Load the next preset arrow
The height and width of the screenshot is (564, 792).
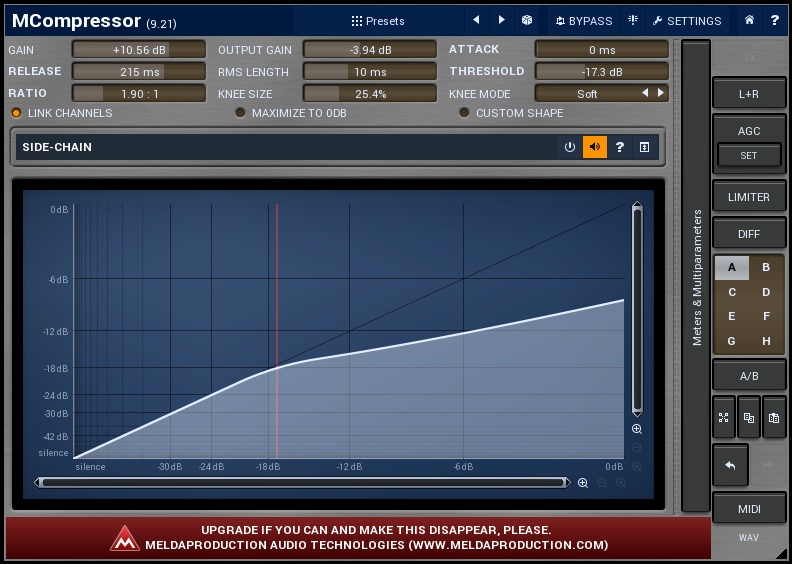[502, 20]
